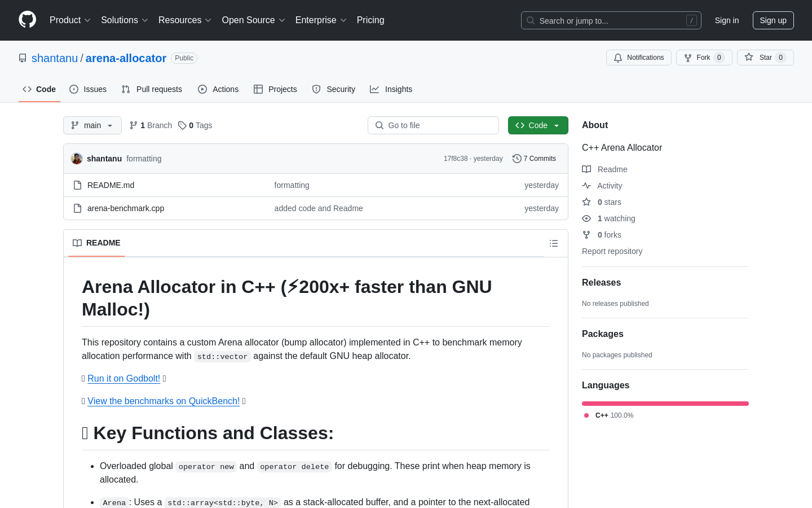Expand the Enterprise menu
This screenshot has height=508, width=812.
click(x=321, y=20)
